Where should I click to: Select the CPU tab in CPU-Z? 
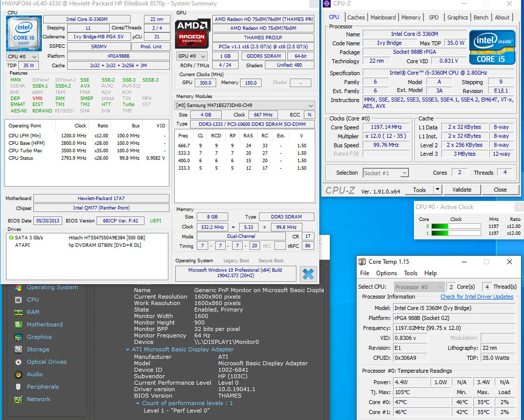pos(334,17)
